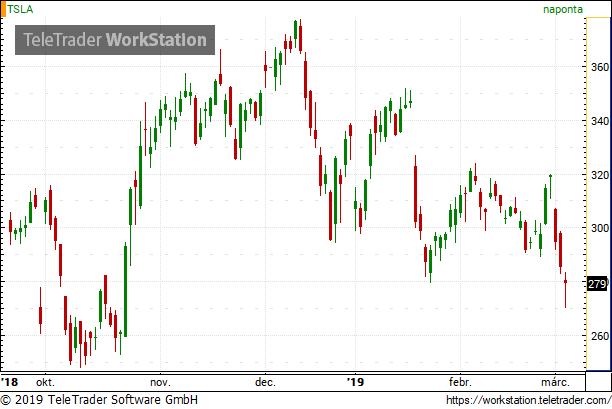Screen dimensions: 612x409
Task: Click the 279 current price tag
Action: coord(597,283)
